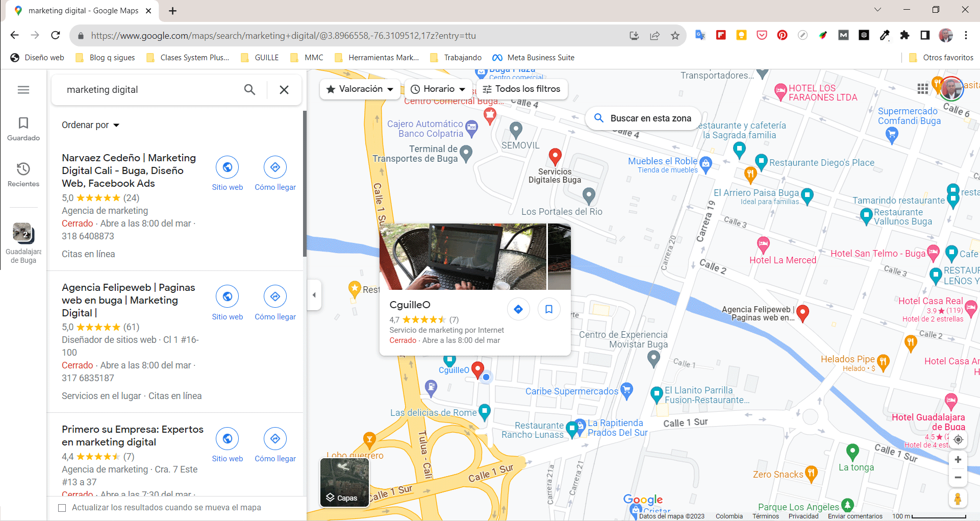Open the Capas layers switcher
The image size is (980, 521).
coord(345,482)
